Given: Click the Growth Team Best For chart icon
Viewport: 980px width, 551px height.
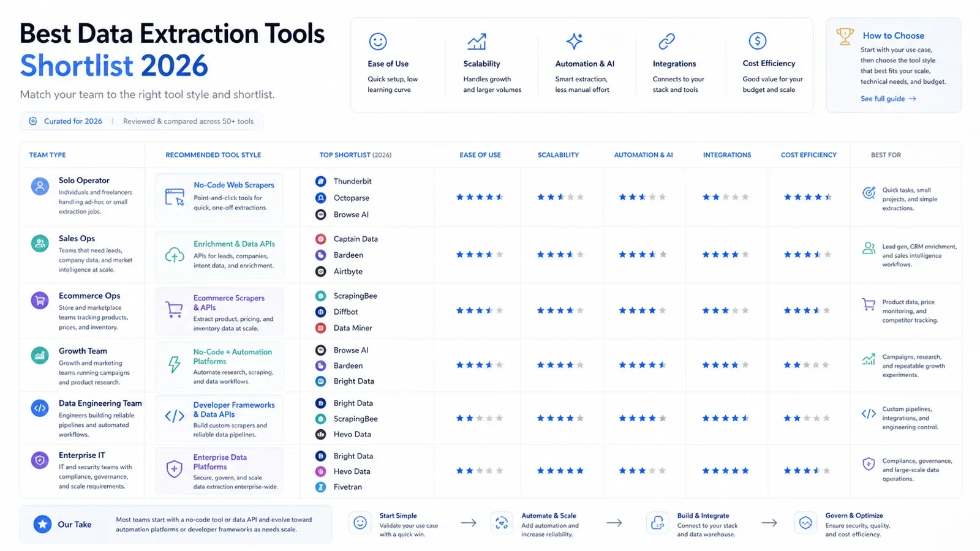Looking at the screenshot, I should coord(869,359).
